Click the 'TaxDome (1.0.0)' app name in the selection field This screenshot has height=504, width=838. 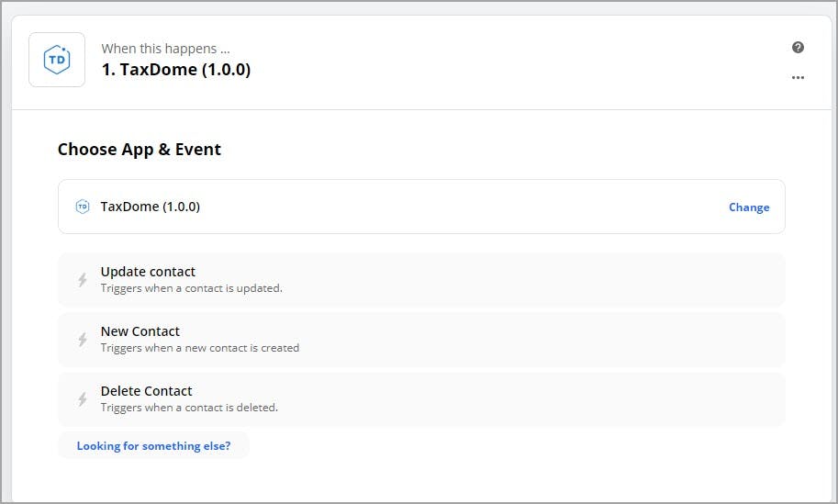[150, 207]
